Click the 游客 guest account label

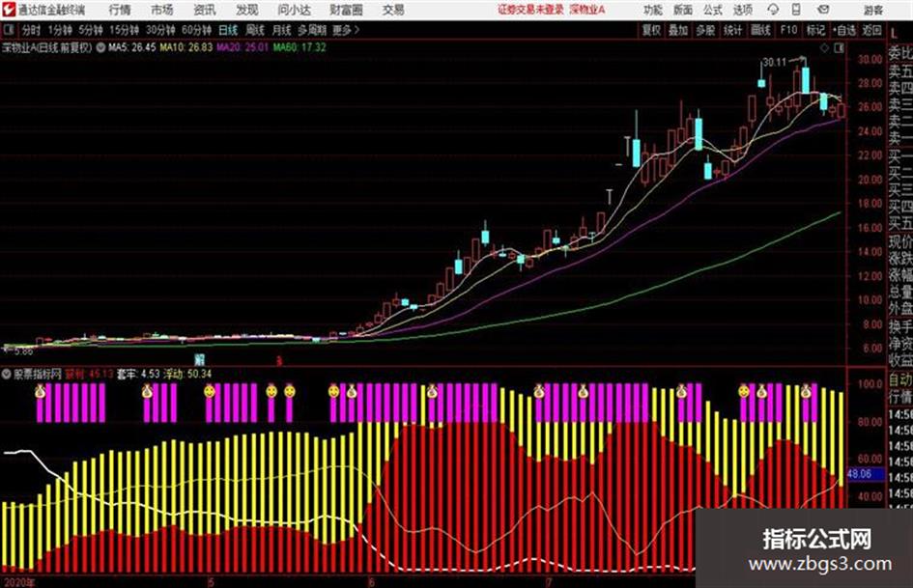click(873, 10)
